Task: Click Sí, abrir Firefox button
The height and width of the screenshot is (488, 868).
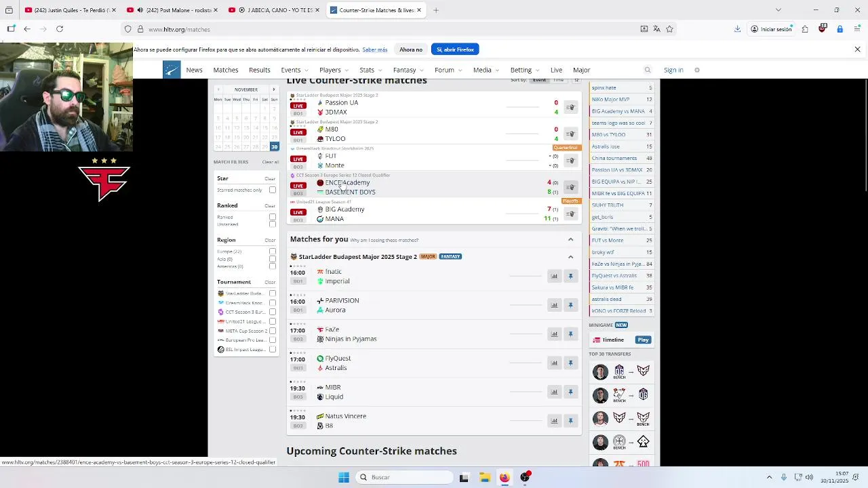Action: (455, 49)
